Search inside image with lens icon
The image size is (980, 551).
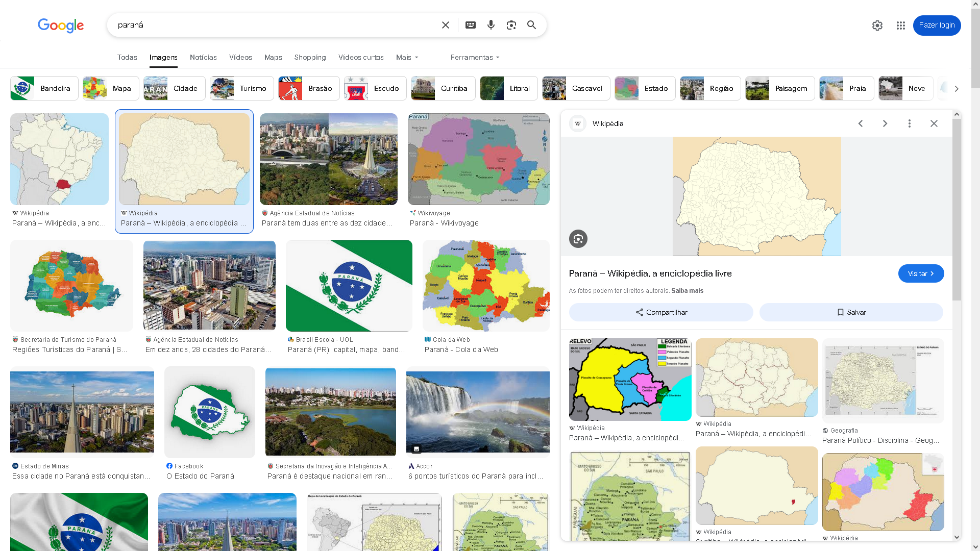pyautogui.click(x=578, y=239)
